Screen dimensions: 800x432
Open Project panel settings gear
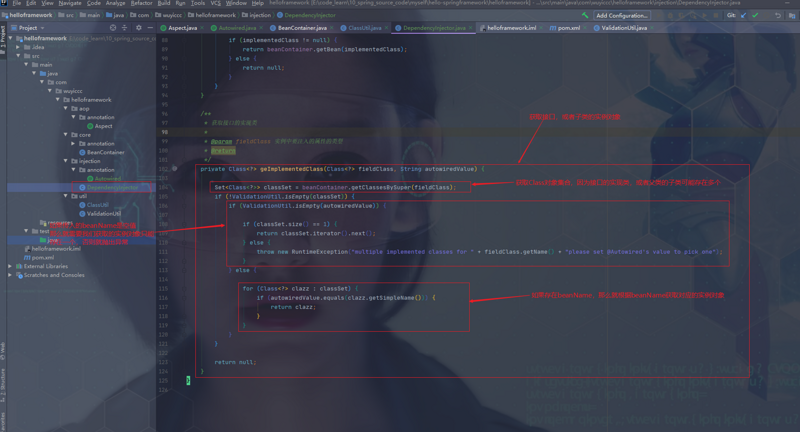138,28
